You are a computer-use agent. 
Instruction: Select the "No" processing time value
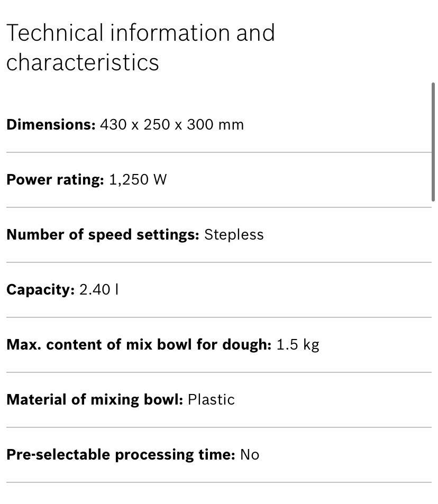(x=250, y=455)
